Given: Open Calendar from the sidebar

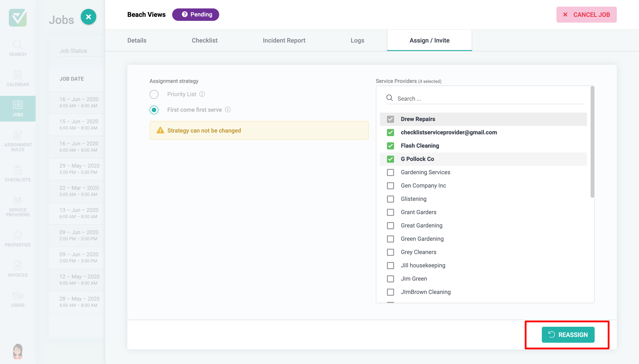Looking at the screenshot, I should coord(18,78).
